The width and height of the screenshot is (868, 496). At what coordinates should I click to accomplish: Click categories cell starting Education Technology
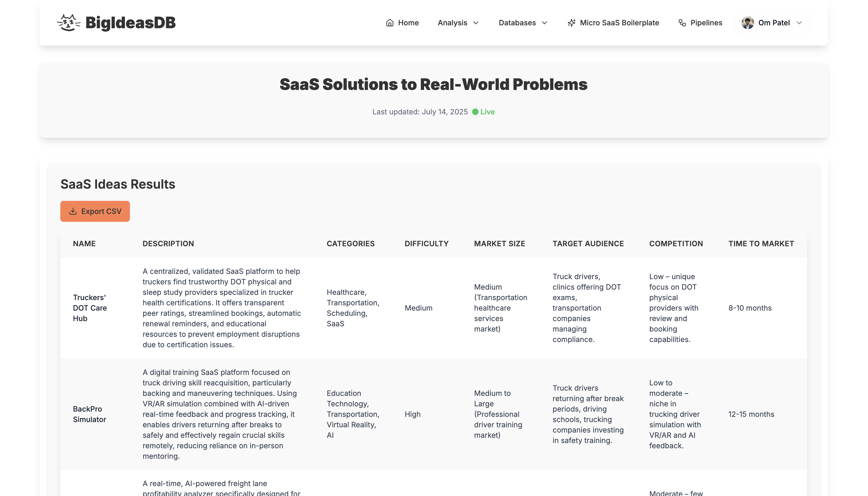point(353,414)
